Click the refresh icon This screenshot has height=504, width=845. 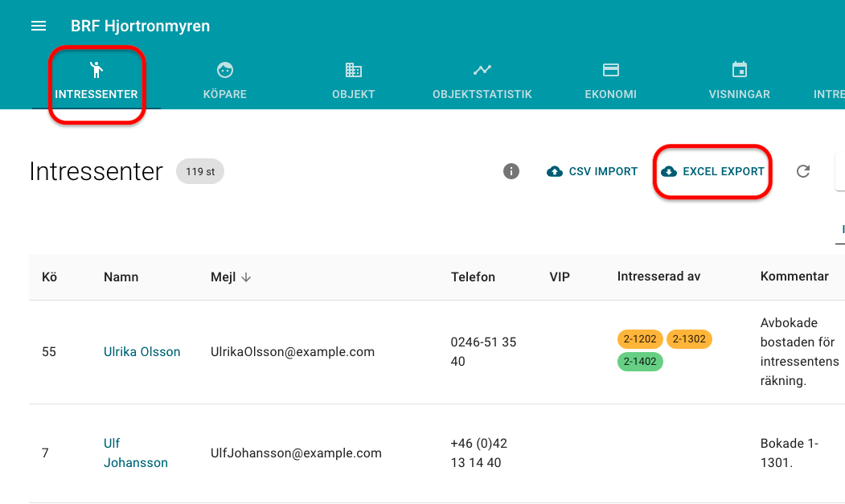point(802,171)
